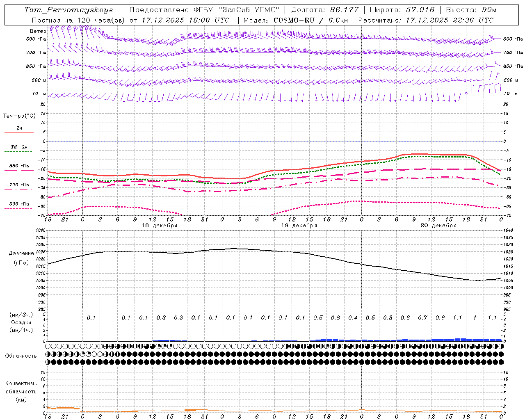This screenshot has width=525, height=420.
Task: Click the 'Тем-ра(°C)' temperature panel label
Action: pos(19,116)
